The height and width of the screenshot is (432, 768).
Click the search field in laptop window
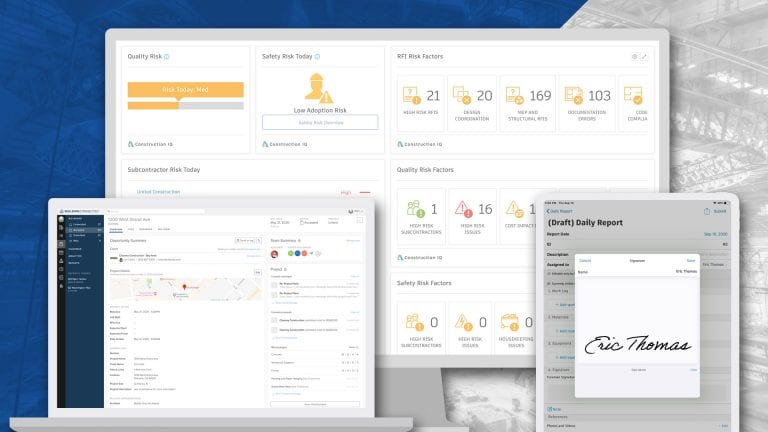click(x=156, y=212)
